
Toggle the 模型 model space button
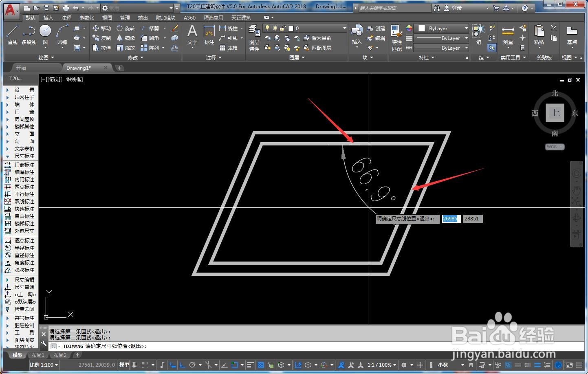tap(124, 365)
